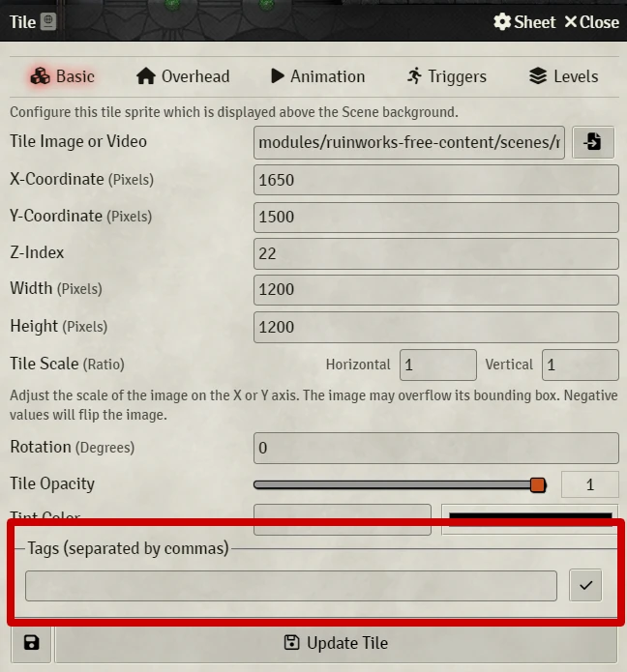Select the X-Coordinate input field

(x=436, y=180)
